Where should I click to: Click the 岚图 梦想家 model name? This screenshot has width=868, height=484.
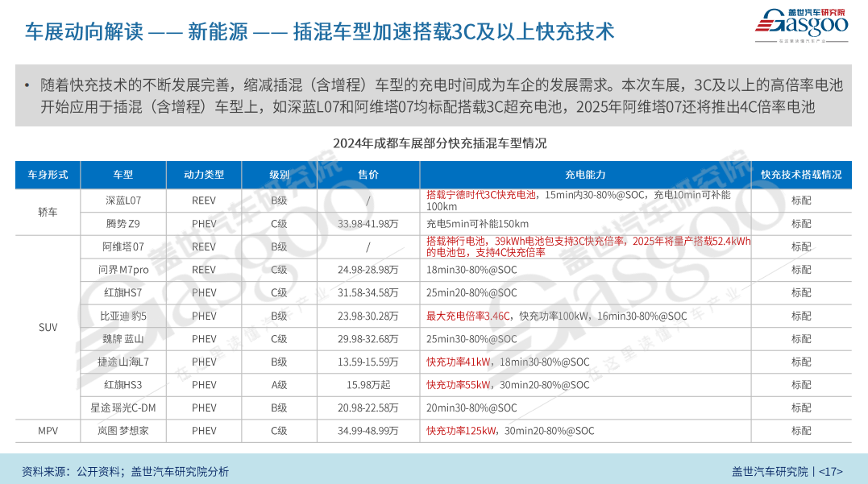(x=123, y=430)
